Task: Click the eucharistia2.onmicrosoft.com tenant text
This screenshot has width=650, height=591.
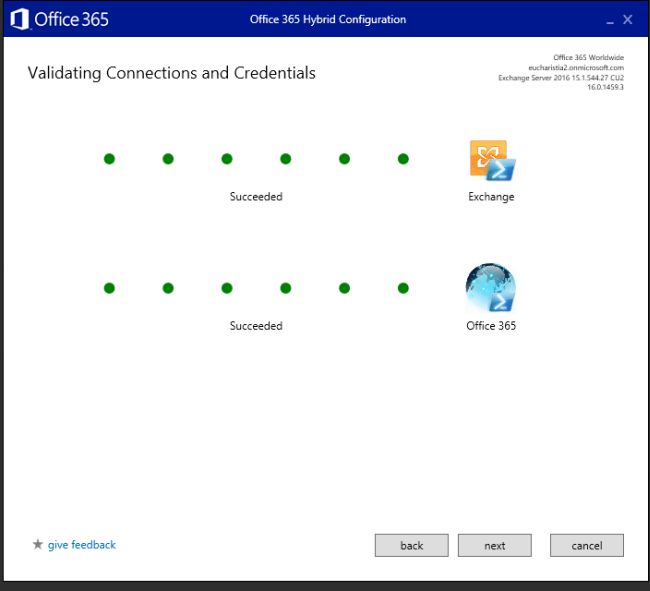Action: 576,68
